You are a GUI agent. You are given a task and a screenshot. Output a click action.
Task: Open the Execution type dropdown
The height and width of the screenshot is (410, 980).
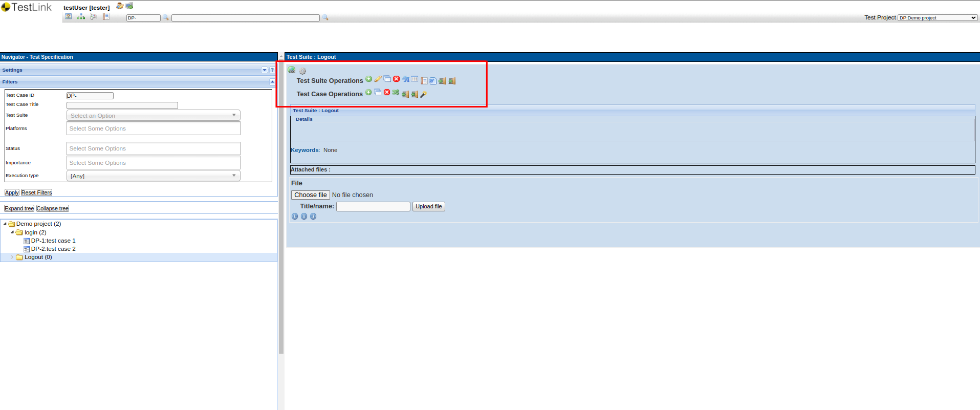click(x=153, y=176)
